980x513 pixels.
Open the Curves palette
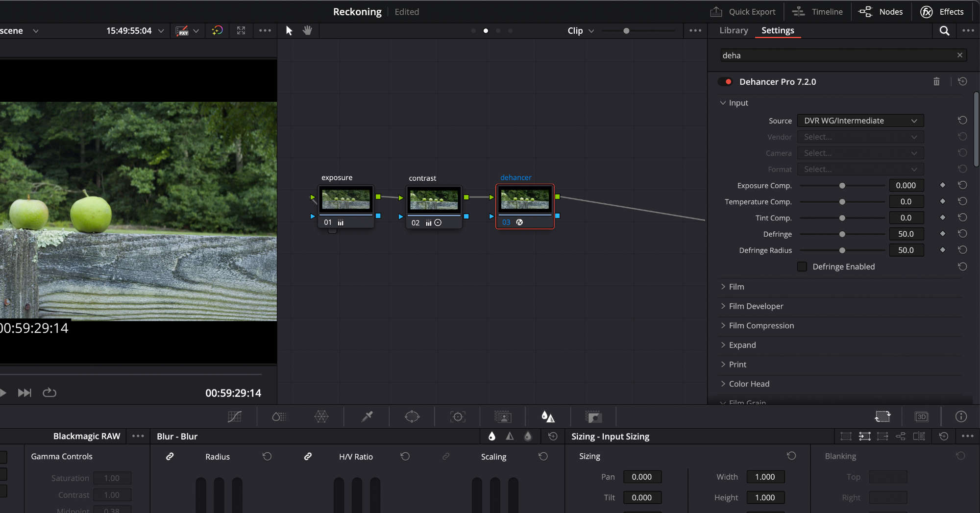tap(235, 416)
